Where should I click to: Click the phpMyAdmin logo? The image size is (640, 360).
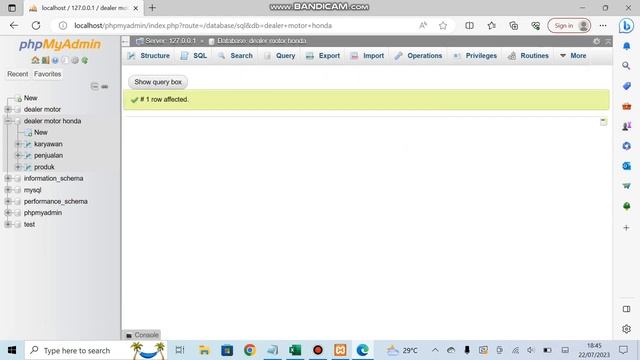point(60,44)
